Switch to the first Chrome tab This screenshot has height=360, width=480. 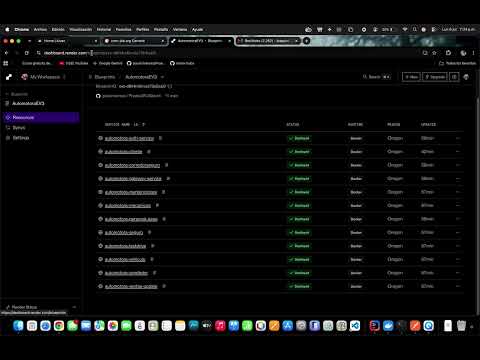pos(67,41)
